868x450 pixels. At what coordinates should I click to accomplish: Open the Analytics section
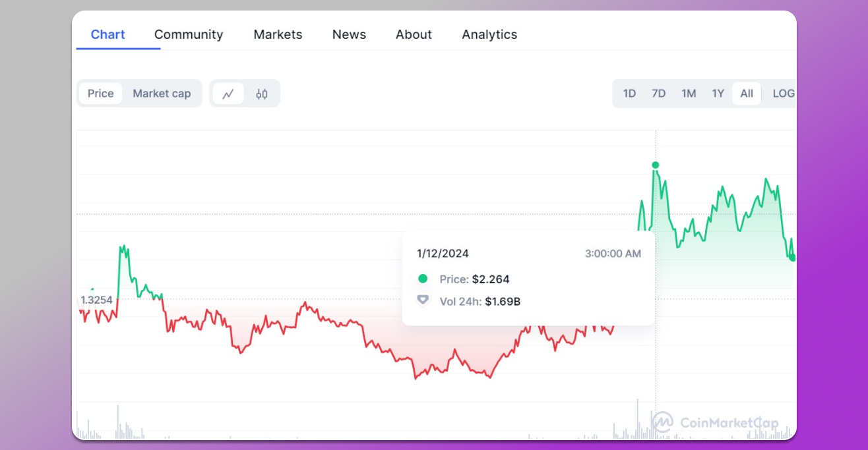point(489,34)
